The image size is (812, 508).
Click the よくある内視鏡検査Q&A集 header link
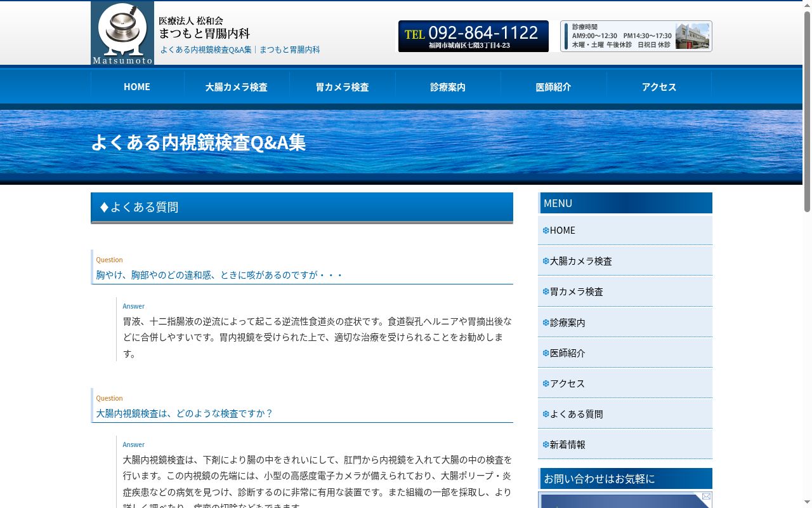pos(206,50)
